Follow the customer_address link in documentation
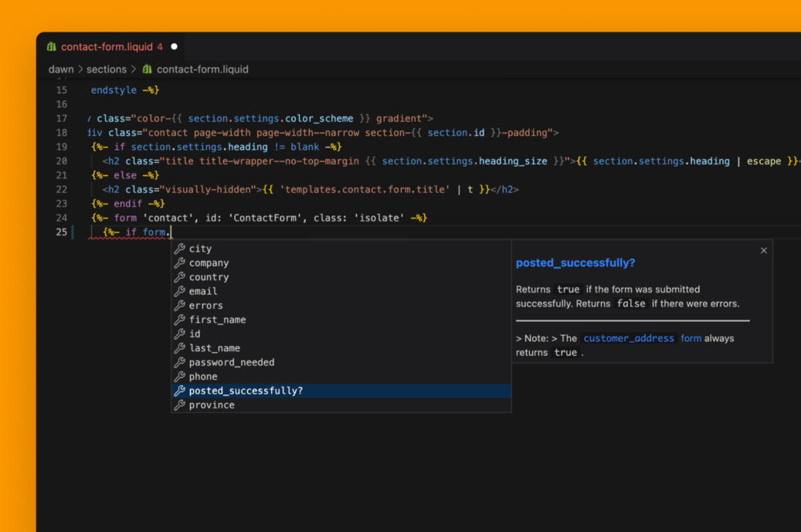This screenshot has width=801, height=532. coord(628,338)
